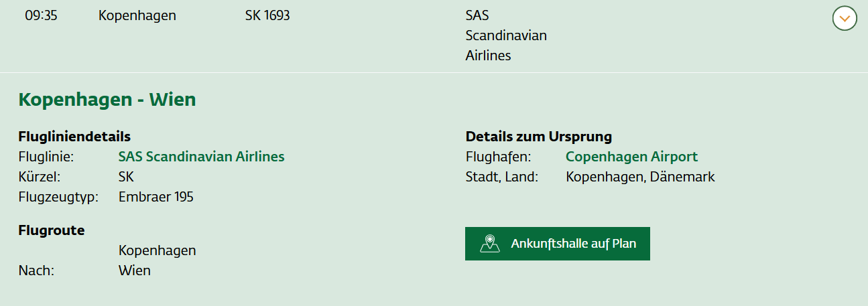This screenshot has width=868, height=306.
Task: Click the Kopenhagen, Dänemark location text
Action: 640,177
